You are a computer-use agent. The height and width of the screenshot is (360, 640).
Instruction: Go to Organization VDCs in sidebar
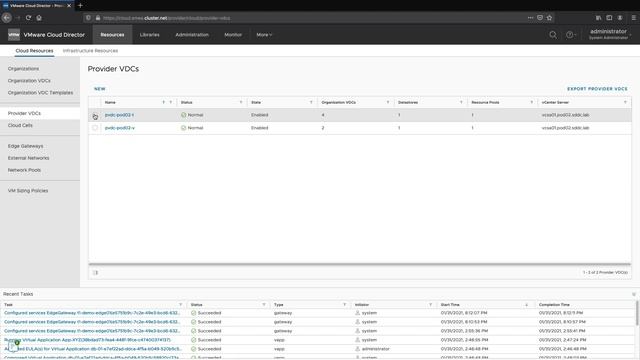pyautogui.click(x=29, y=80)
